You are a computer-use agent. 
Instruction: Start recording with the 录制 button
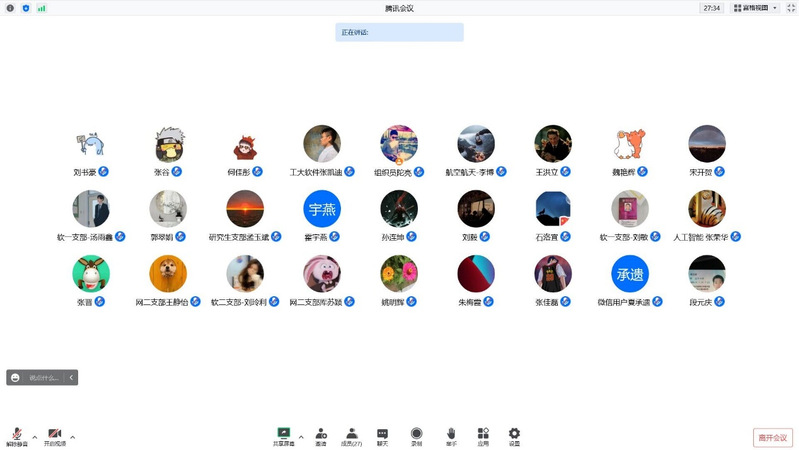tap(416, 435)
